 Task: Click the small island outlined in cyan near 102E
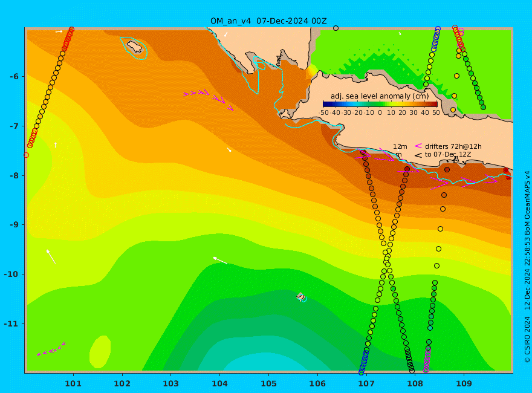coord(135,47)
